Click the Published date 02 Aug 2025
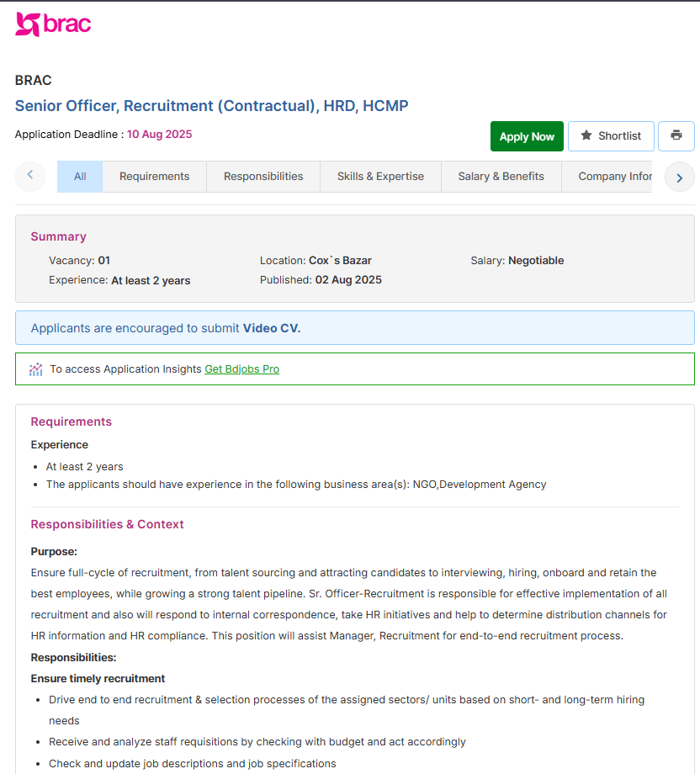The image size is (700, 774). pos(348,280)
